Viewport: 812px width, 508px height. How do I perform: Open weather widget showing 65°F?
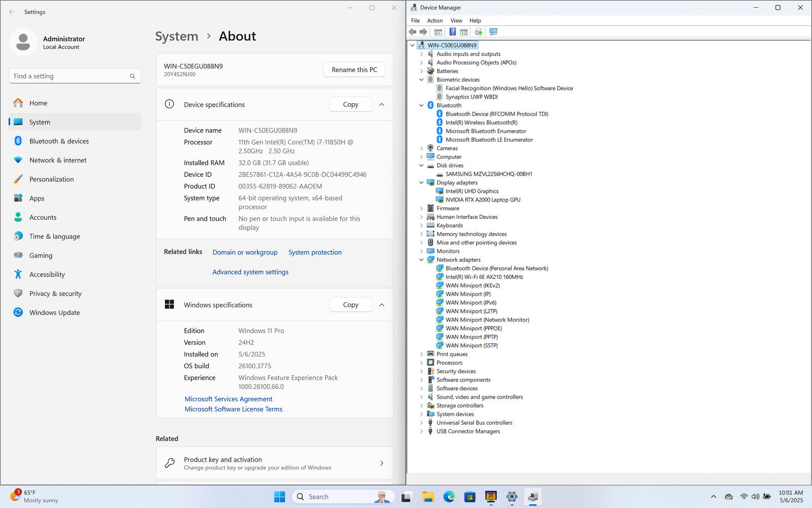coord(35,496)
